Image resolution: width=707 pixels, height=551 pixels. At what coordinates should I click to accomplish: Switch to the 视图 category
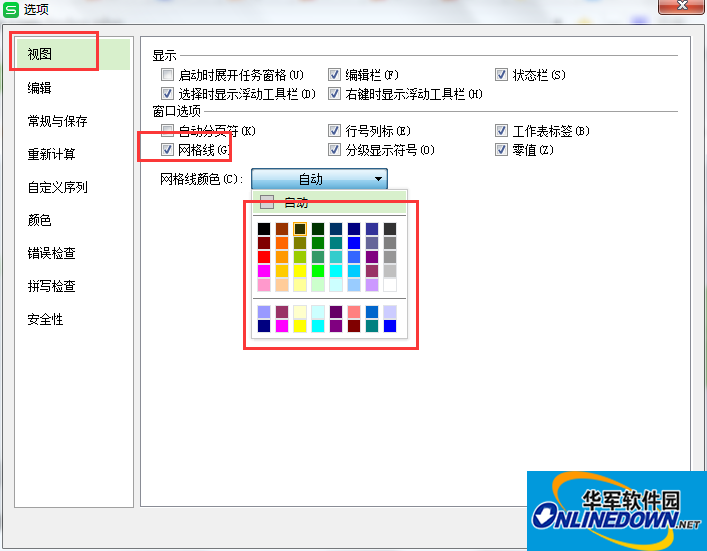pos(40,54)
